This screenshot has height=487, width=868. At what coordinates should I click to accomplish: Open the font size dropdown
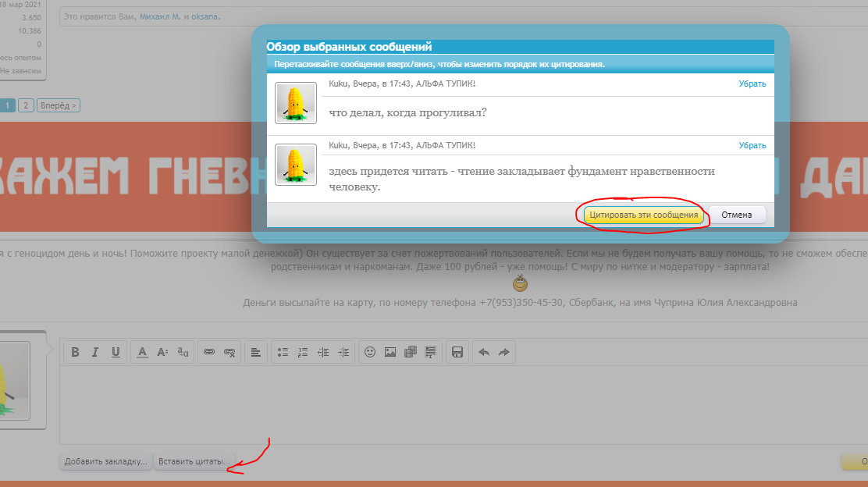tap(162, 352)
